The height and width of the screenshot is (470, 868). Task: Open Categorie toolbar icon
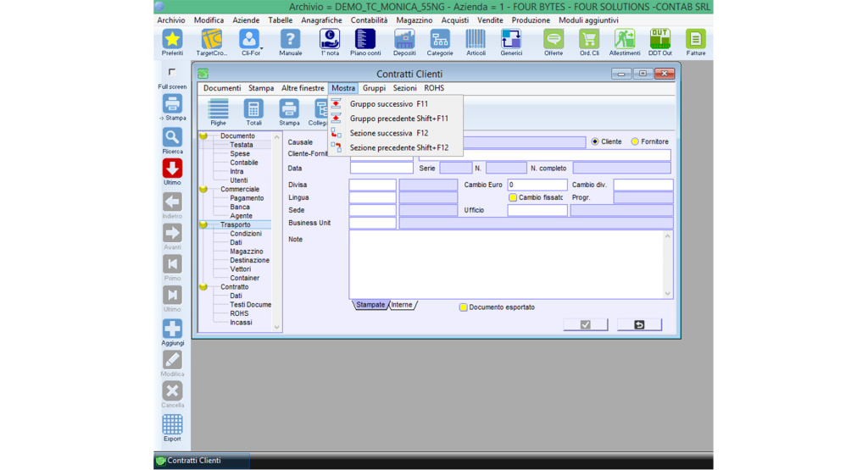coord(440,40)
